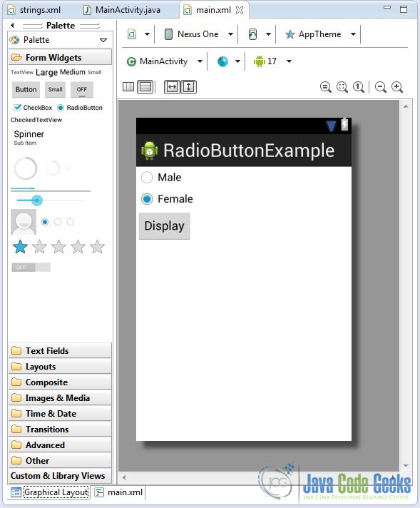Click the Zoom In magnifier icon

pos(397,87)
